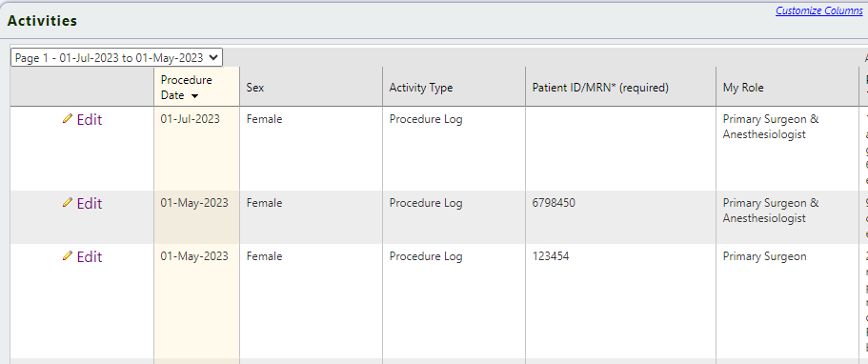Click the Procedure Date sort arrow
868x364 pixels.
point(194,96)
